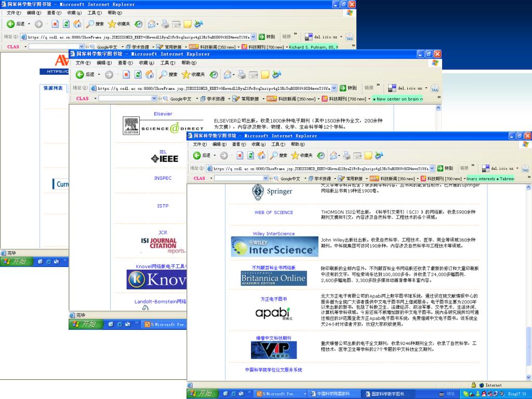The height and width of the screenshot is (399, 532).
Task: Open Search (搜索) in frontmost IE toolbar
Action: coord(278,155)
